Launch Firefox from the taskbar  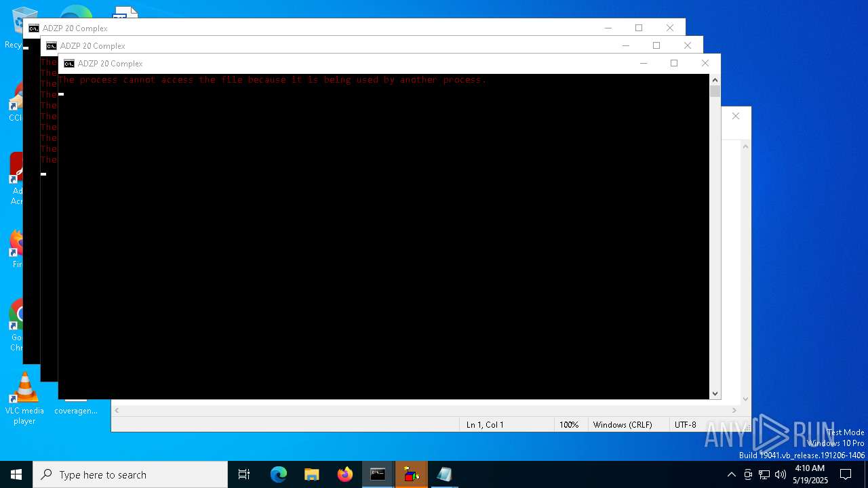(345, 474)
